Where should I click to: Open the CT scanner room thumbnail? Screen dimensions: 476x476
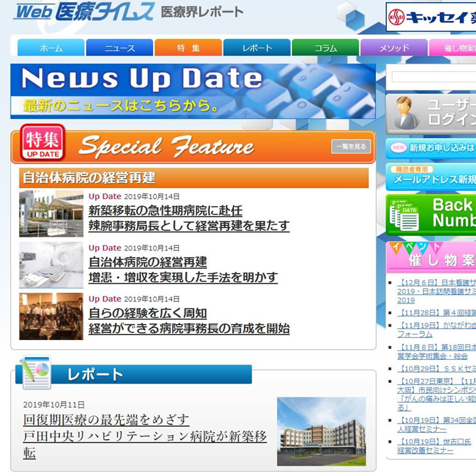[x=51, y=265]
